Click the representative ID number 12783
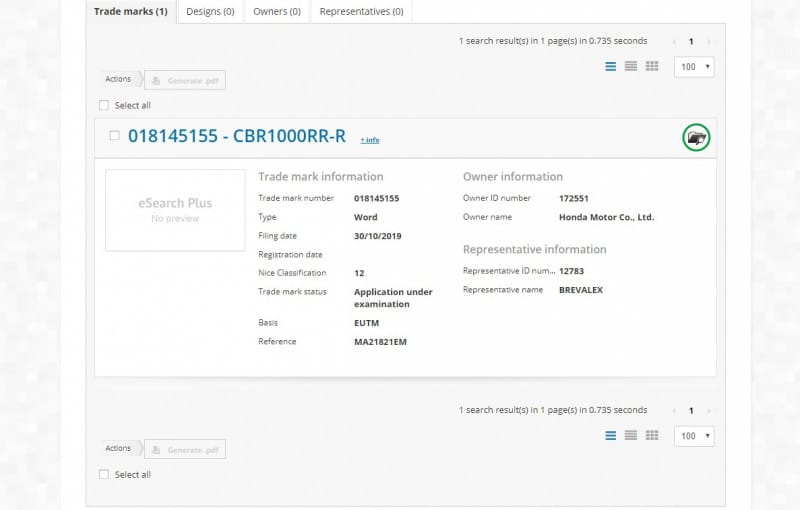This screenshot has width=800, height=510. [571, 271]
